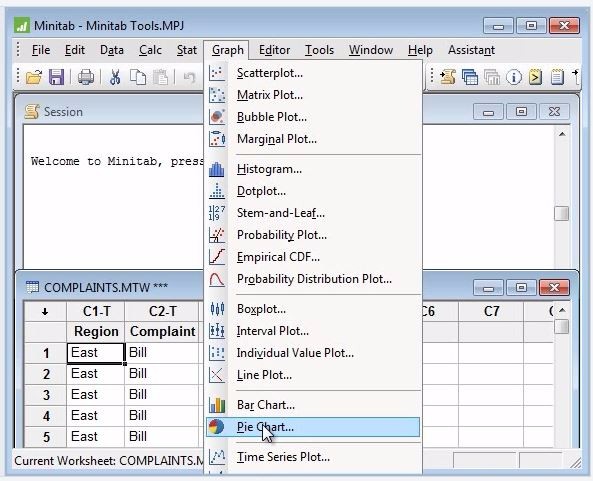This screenshot has height=481, width=593.
Task: Click Session window scrollbar up arrow
Action: click(562, 134)
